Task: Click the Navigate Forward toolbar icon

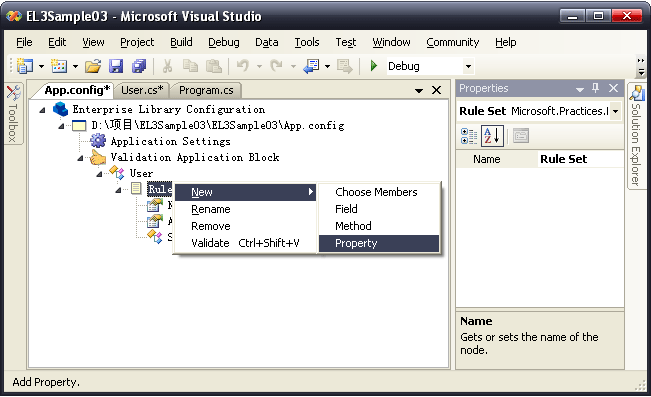Action: tap(345, 66)
